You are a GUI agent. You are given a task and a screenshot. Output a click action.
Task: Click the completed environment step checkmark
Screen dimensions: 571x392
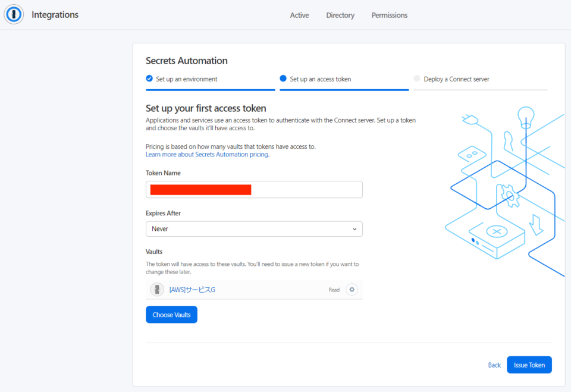pyautogui.click(x=149, y=79)
